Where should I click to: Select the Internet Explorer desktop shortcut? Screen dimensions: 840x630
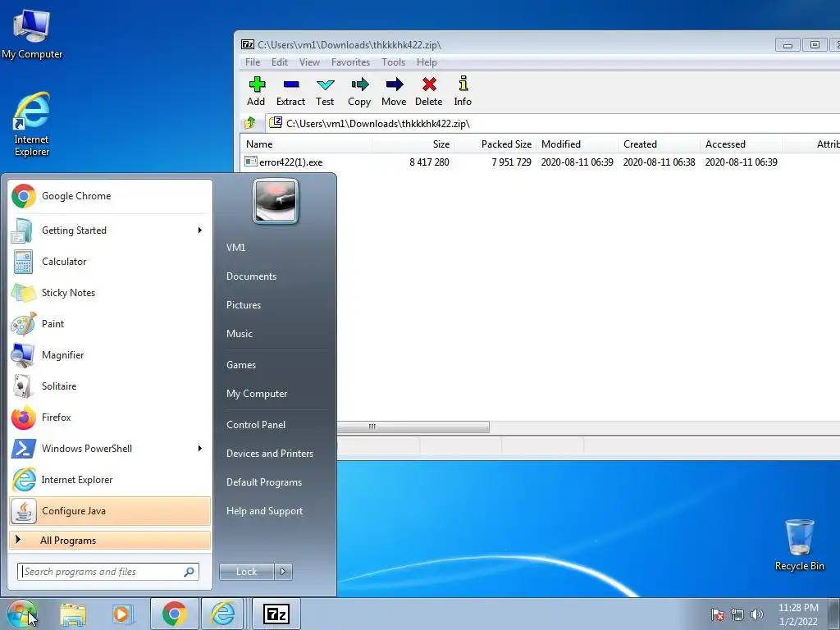click(x=32, y=125)
